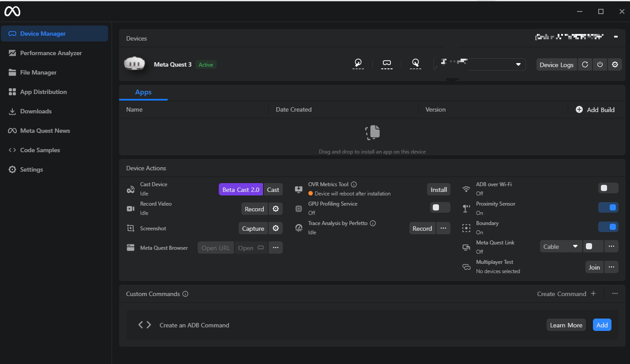
Task: Click the Proximity Sensor antenna icon
Action: tap(466, 209)
